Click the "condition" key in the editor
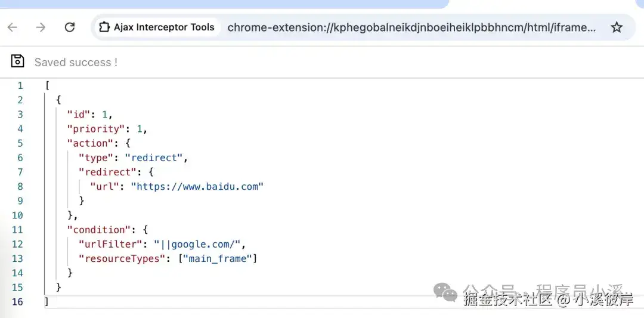The width and height of the screenshot is (644, 318). tap(98, 230)
